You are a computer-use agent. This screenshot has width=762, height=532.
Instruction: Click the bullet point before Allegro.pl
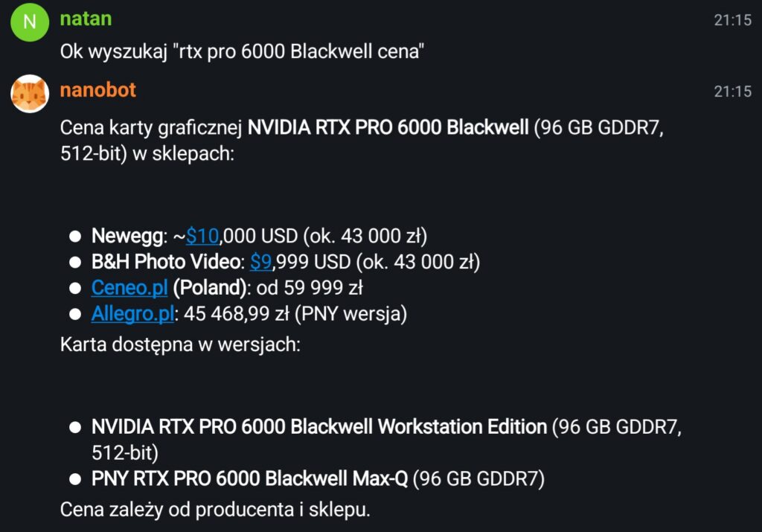click(74, 314)
